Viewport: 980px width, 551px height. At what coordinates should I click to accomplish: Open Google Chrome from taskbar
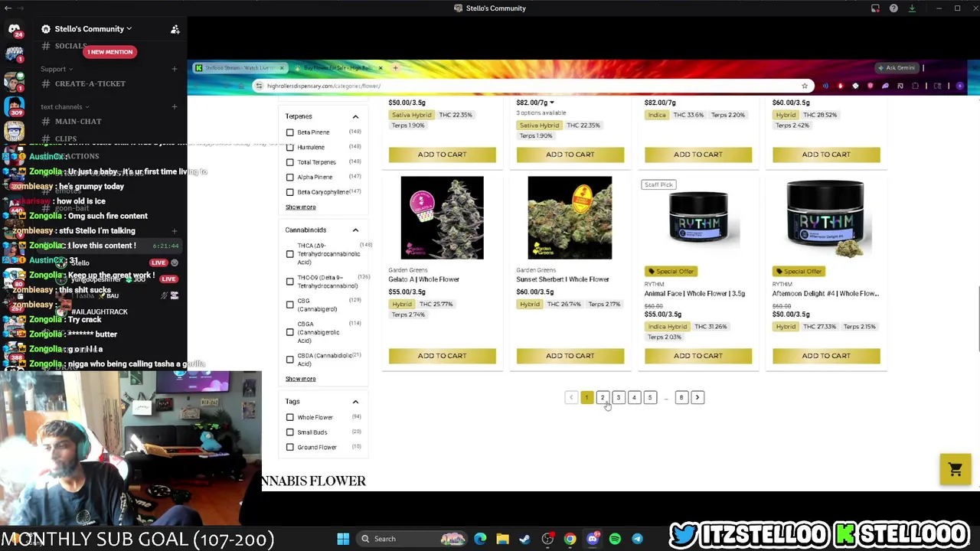pos(570,539)
